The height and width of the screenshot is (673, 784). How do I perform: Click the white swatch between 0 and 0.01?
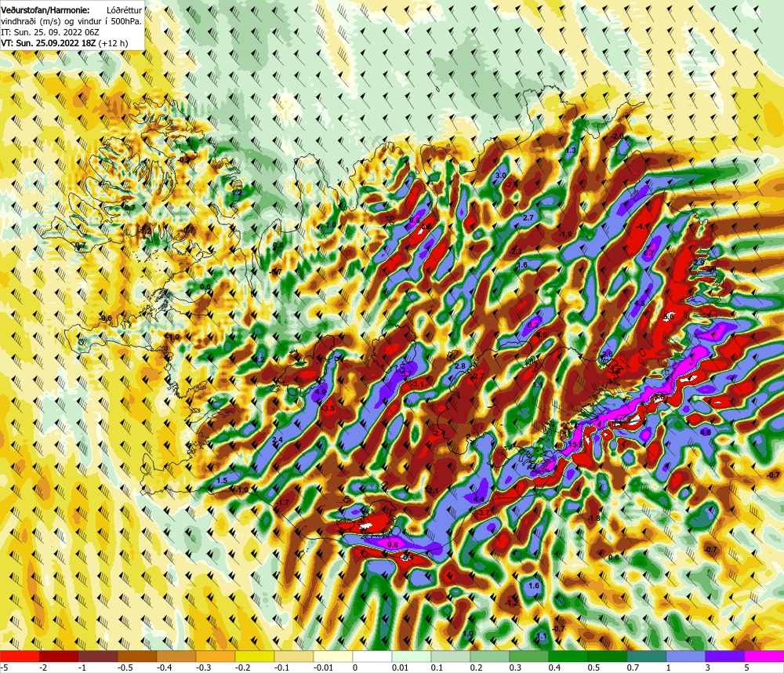click(x=372, y=656)
